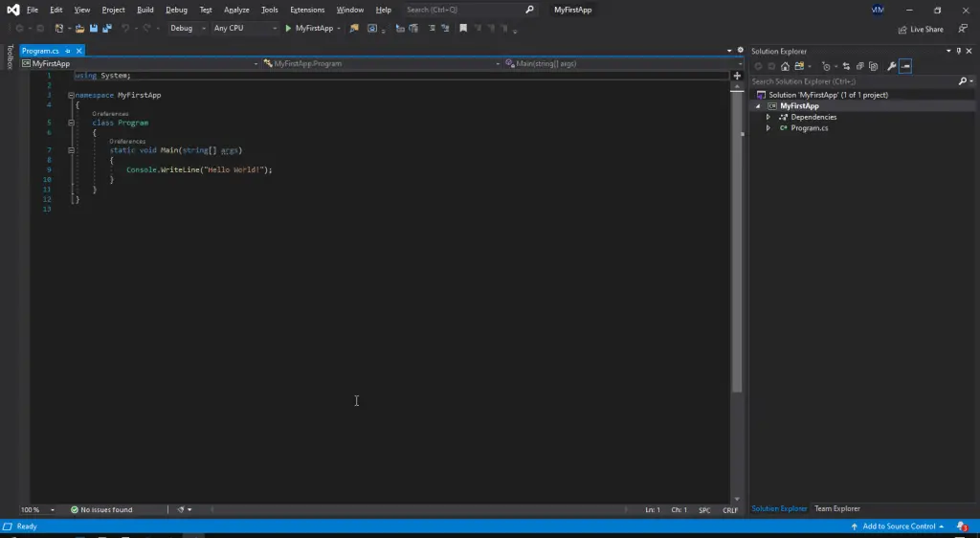
Task: Open the Any CPU platform dropdown
Action: pyautogui.click(x=244, y=29)
